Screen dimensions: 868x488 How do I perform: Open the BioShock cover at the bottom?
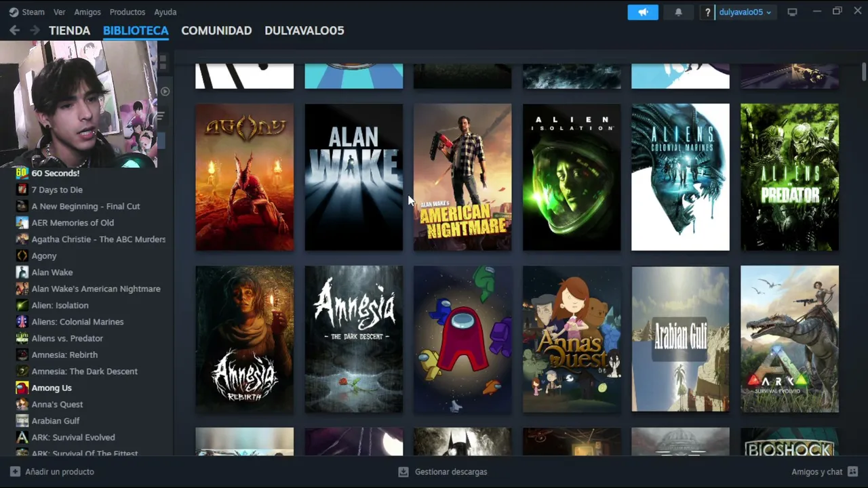790,442
